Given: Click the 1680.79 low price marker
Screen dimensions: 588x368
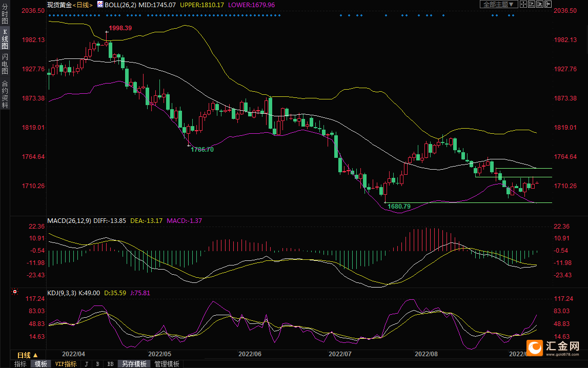Looking at the screenshot, I should point(399,207).
